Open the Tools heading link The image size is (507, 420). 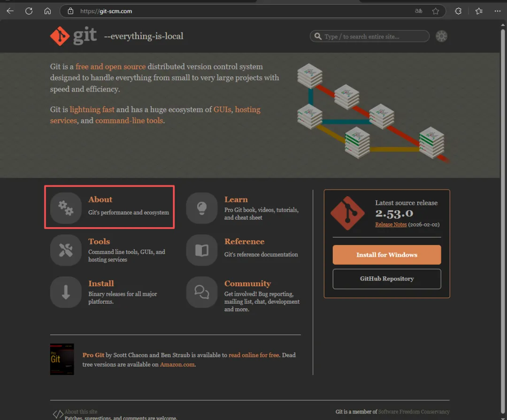pyautogui.click(x=99, y=242)
